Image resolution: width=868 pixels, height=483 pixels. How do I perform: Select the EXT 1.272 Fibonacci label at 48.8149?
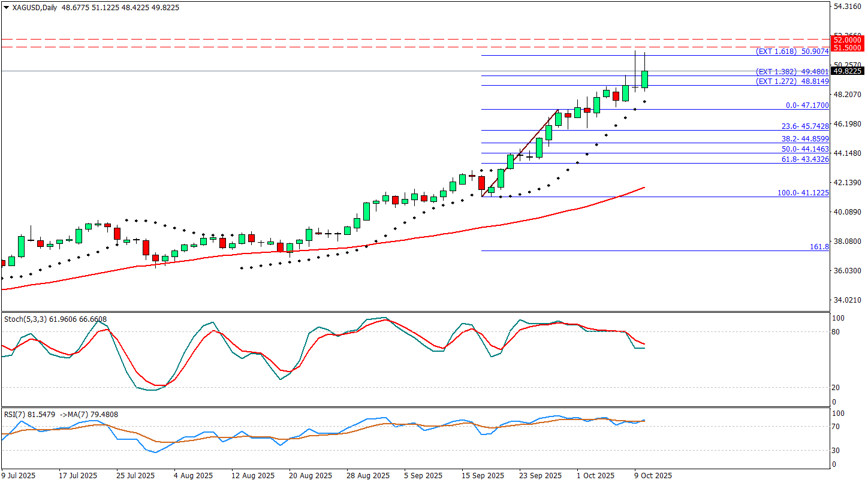792,81
